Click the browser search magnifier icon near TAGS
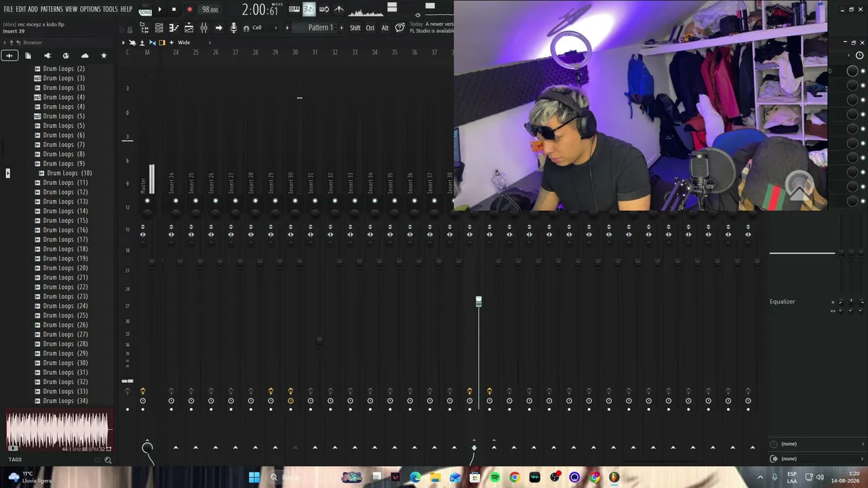Screen dimensions: 868x488 [x=108, y=460]
